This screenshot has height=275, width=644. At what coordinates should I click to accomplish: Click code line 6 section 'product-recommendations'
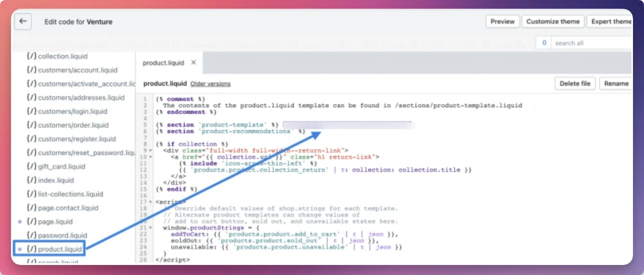pos(231,131)
